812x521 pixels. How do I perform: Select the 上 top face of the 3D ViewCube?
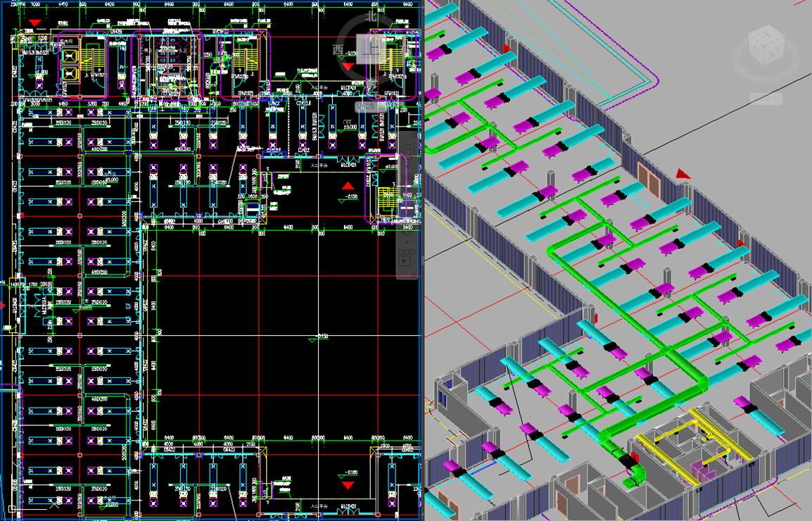point(765,35)
